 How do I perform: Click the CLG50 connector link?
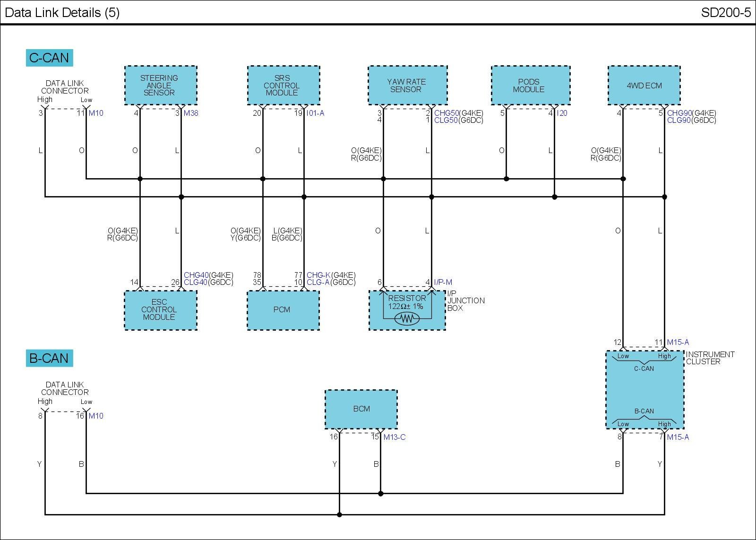[x=446, y=120]
